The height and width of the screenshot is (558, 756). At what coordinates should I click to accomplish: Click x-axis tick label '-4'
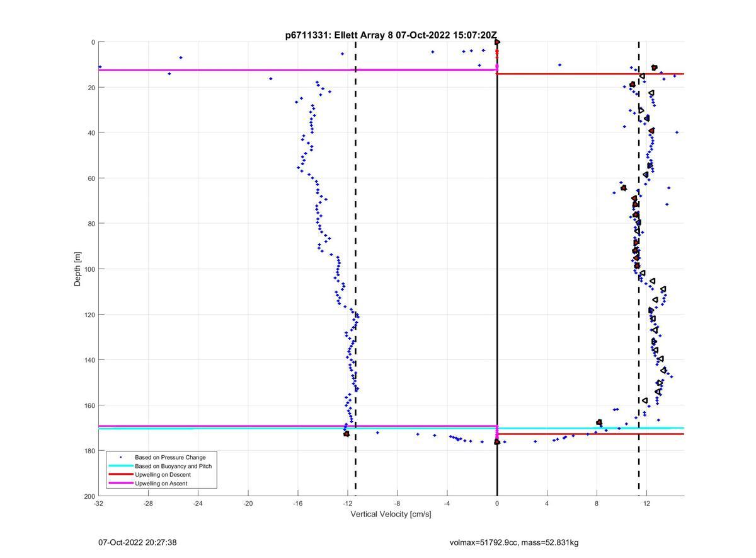pos(447,503)
